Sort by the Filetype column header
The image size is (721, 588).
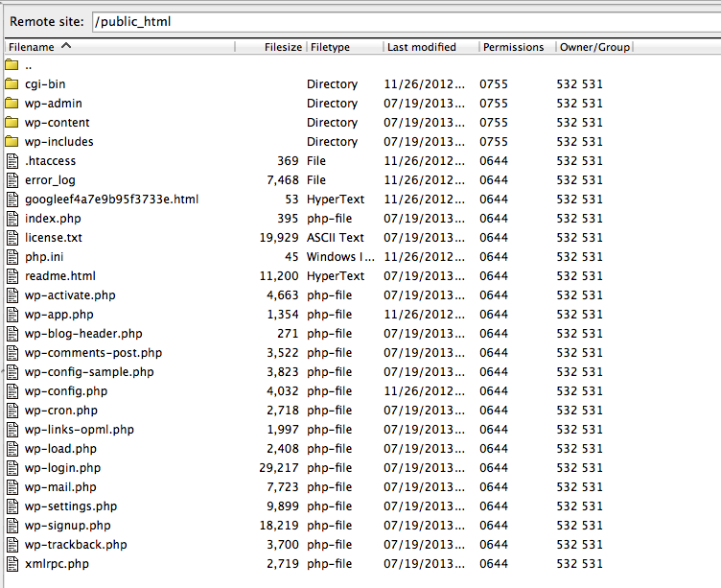pos(345,47)
